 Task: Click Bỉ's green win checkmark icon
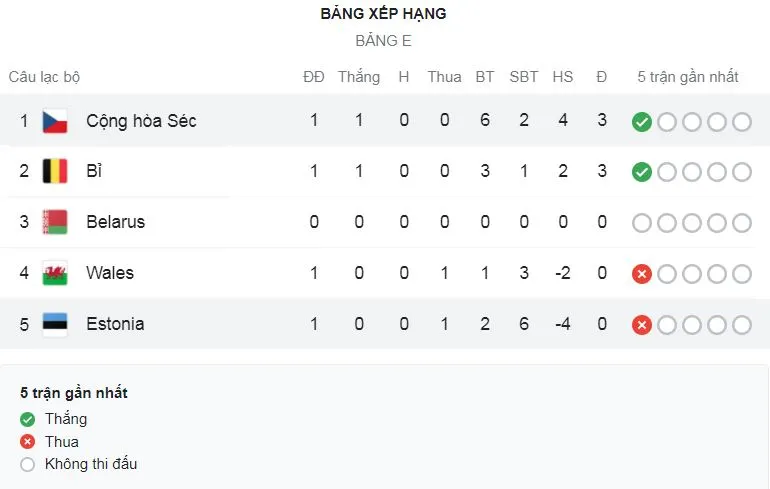[x=642, y=172]
